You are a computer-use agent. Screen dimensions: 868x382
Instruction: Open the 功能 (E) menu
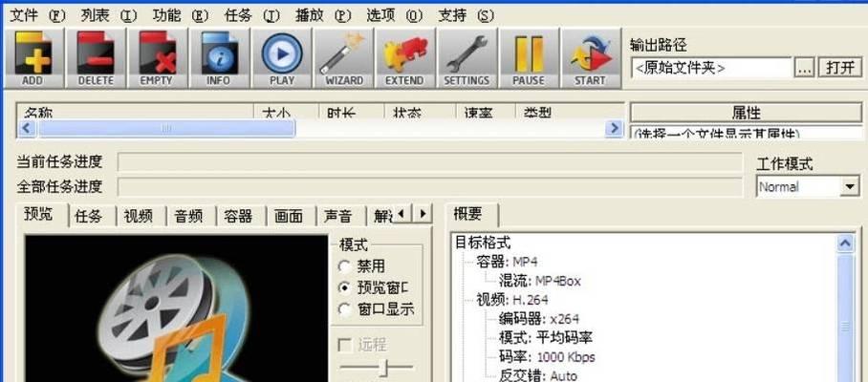point(180,15)
